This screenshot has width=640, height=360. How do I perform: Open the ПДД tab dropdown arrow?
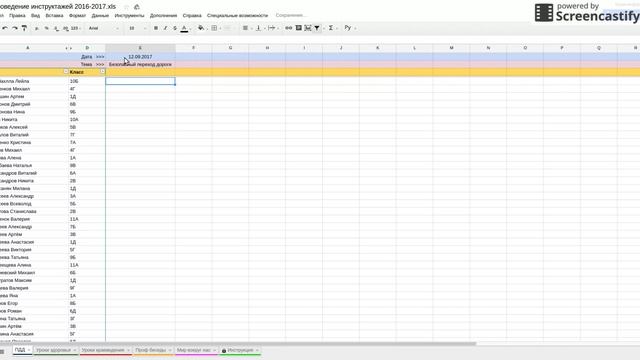29,351
